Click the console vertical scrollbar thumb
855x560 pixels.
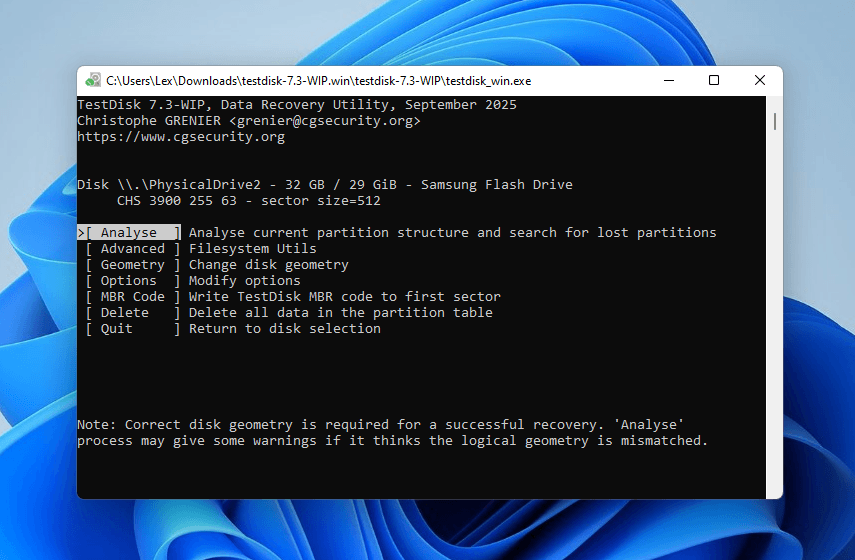(774, 121)
